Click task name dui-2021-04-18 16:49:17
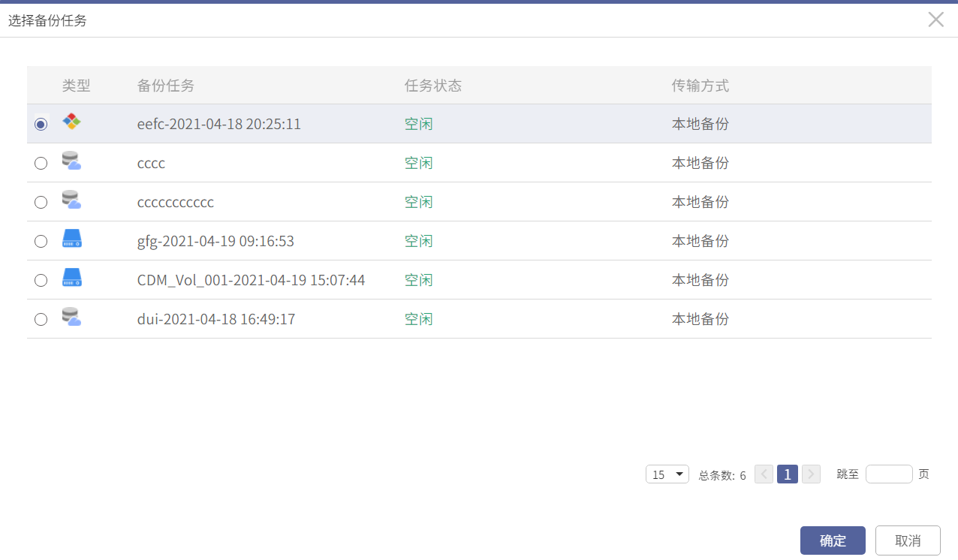 pos(216,319)
